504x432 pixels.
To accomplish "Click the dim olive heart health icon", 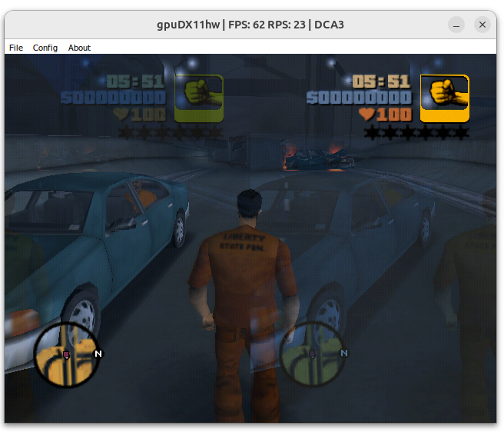I will [x=121, y=114].
